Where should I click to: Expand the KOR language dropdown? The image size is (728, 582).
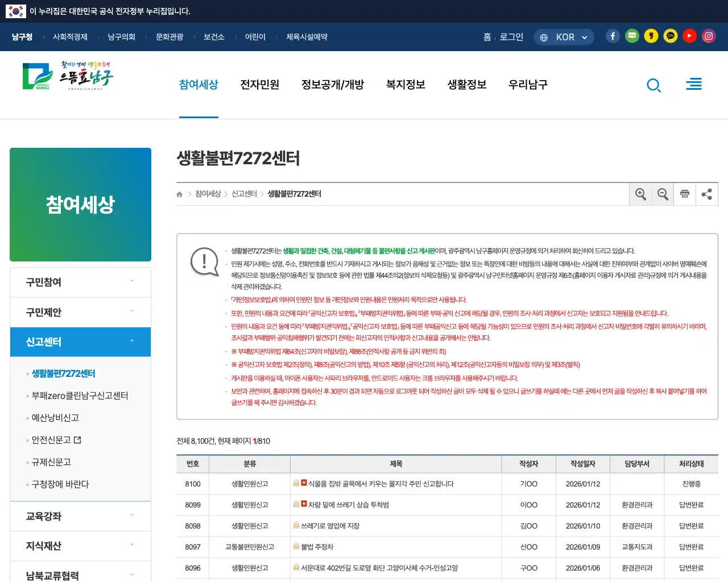[564, 36]
